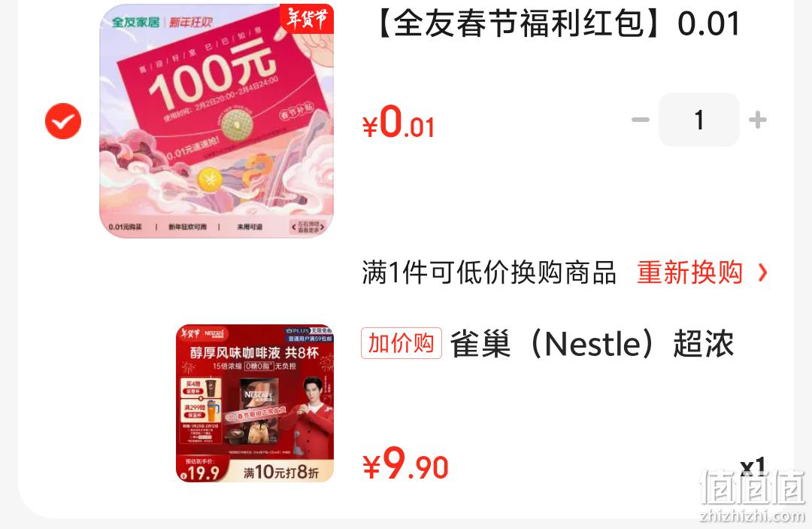Expand the add-on options via the red chevron
The height and width of the screenshot is (529, 812).
762,272
